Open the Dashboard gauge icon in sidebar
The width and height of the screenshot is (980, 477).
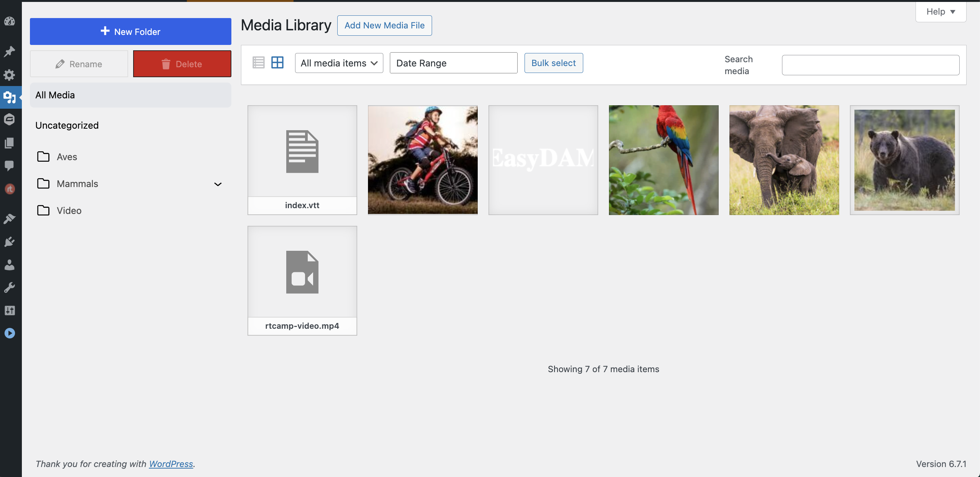coord(10,22)
